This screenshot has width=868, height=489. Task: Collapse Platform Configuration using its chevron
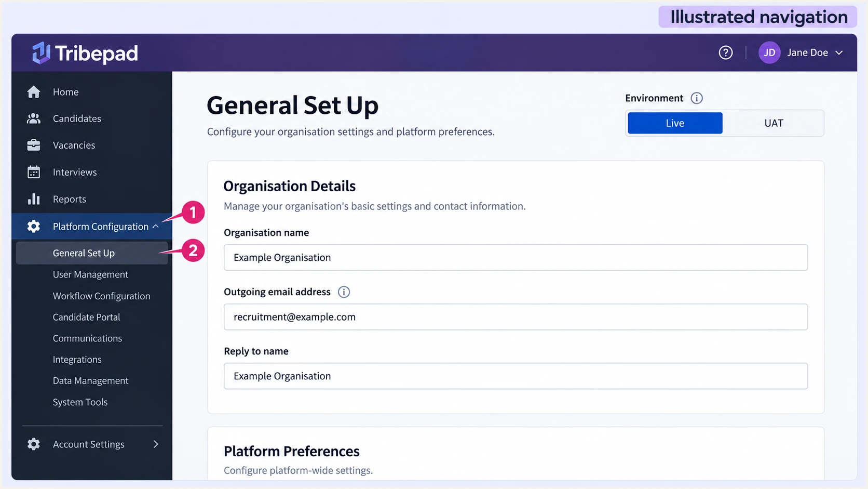pyautogui.click(x=155, y=226)
